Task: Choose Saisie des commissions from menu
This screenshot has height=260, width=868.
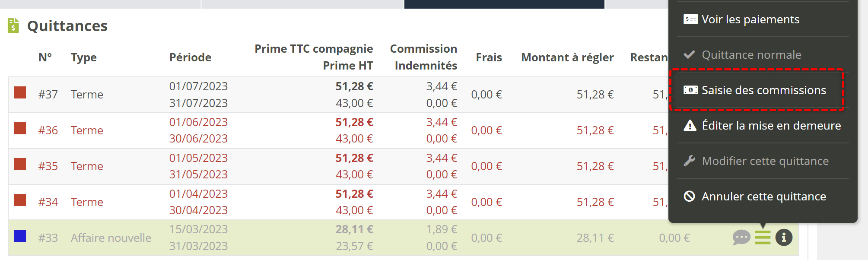Action: [x=763, y=90]
